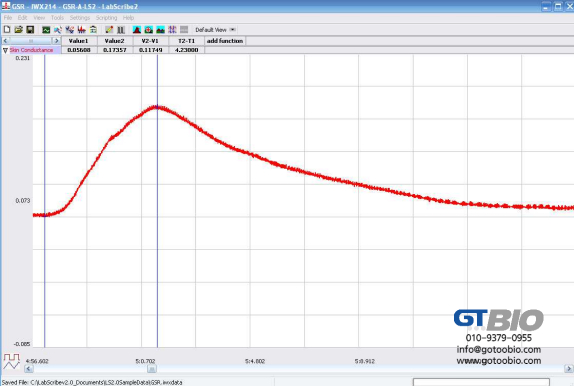Click the 0.231 upper Y-axis label
The width and height of the screenshot is (574, 386).
(x=22, y=58)
